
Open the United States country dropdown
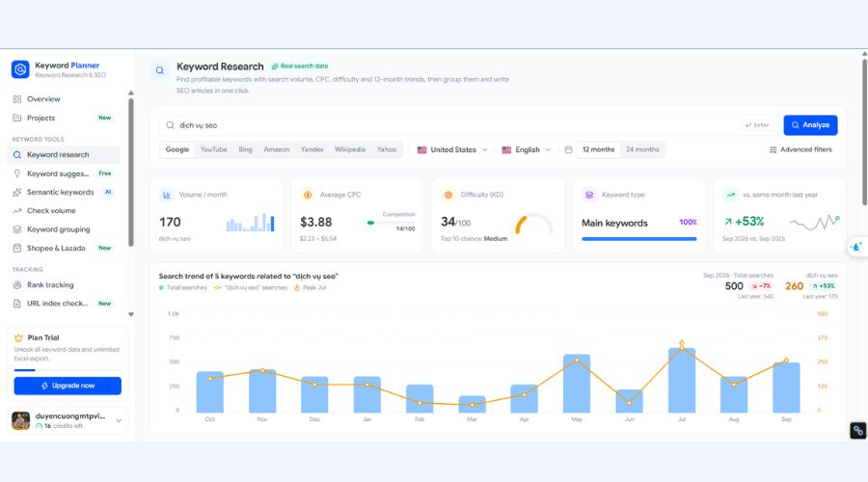pyautogui.click(x=452, y=150)
